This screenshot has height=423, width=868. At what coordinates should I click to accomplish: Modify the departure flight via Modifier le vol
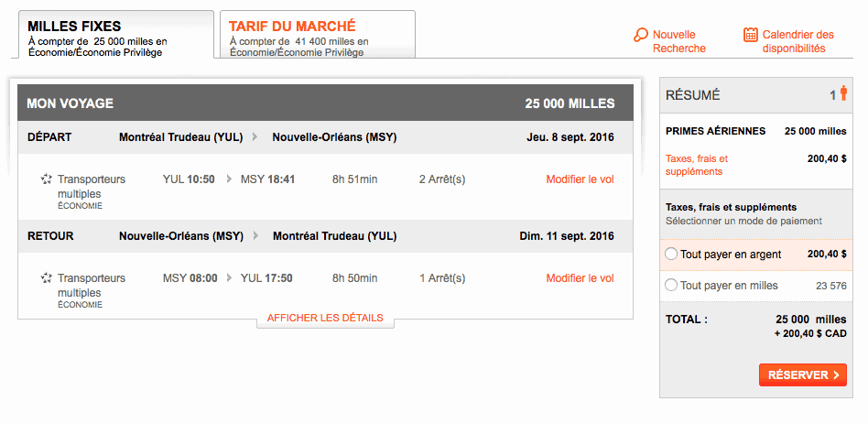580,179
